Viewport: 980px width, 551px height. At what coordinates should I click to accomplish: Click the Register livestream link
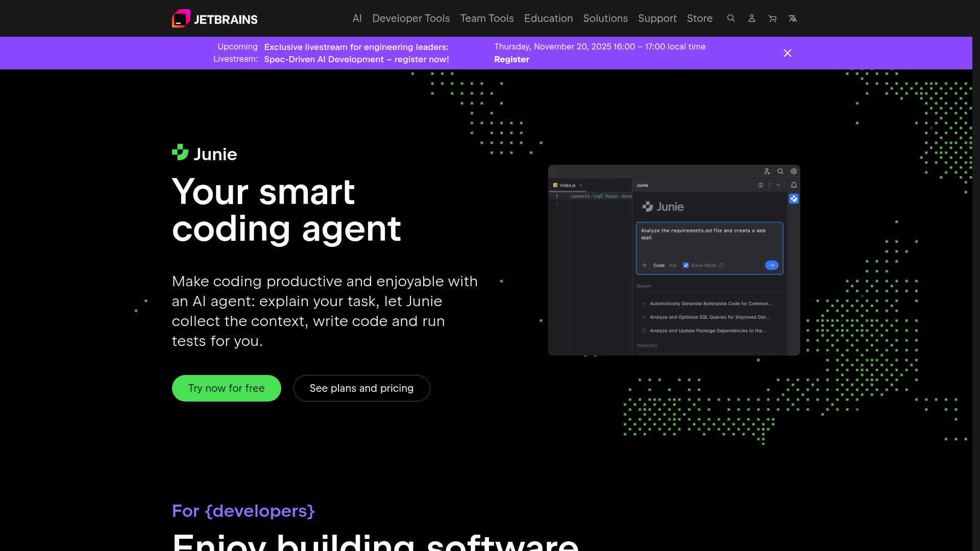coord(511,59)
